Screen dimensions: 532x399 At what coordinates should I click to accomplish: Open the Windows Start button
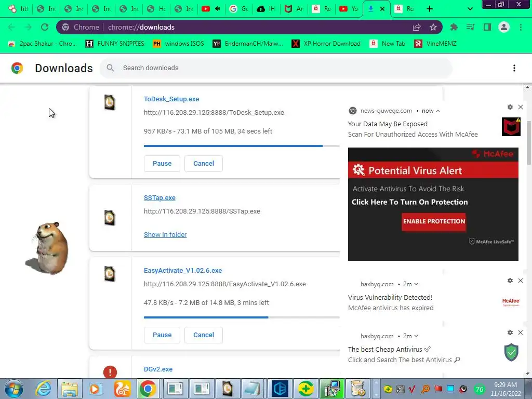(x=14, y=389)
